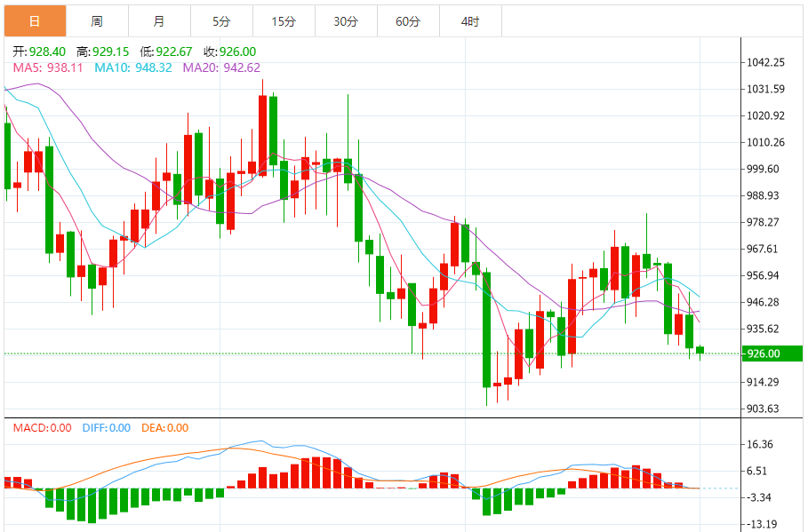808x532 pixels.
Task: Click the 935.62 price axis label
Action: [x=764, y=329]
